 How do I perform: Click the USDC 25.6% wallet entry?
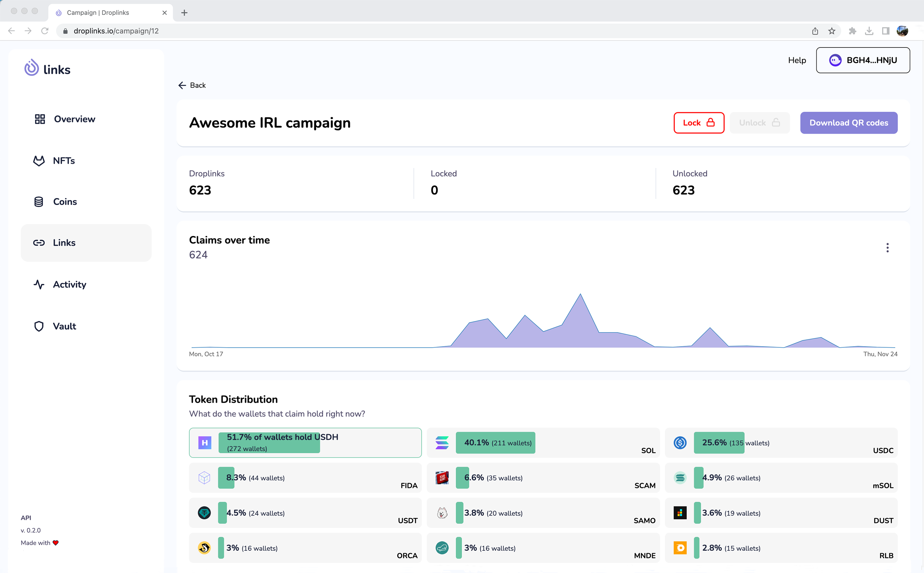[782, 443]
